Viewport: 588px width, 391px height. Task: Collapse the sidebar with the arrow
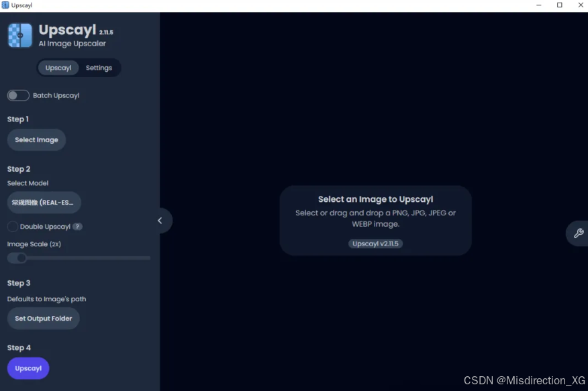point(160,221)
